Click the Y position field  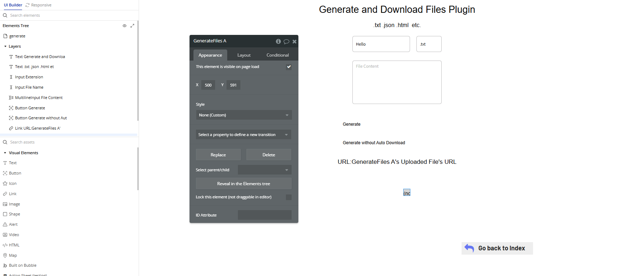click(x=233, y=85)
